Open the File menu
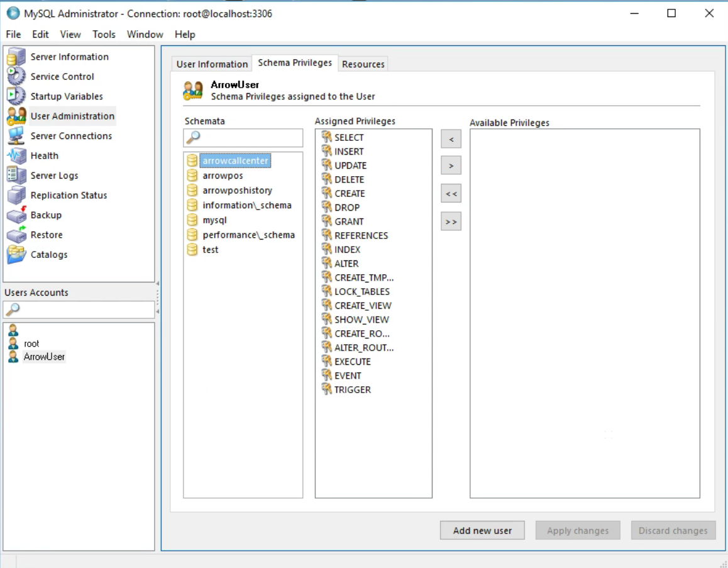Viewport: 728px width, 568px height. [13, 35]
